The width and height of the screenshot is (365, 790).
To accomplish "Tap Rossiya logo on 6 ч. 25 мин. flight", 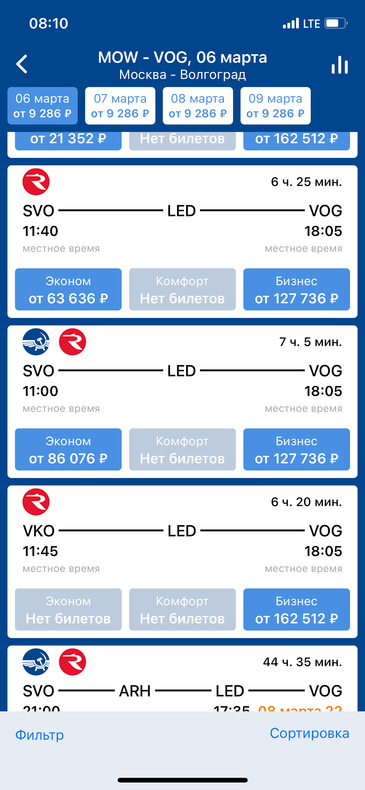I will (36, 181).
